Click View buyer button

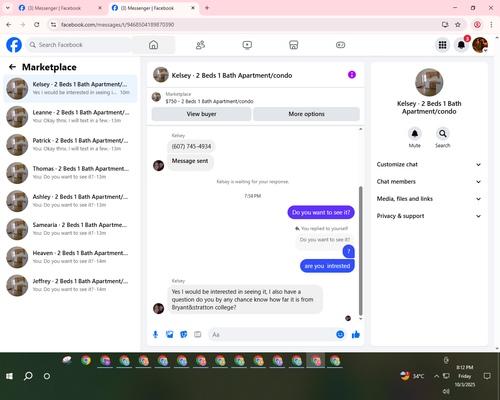point(201,114)
